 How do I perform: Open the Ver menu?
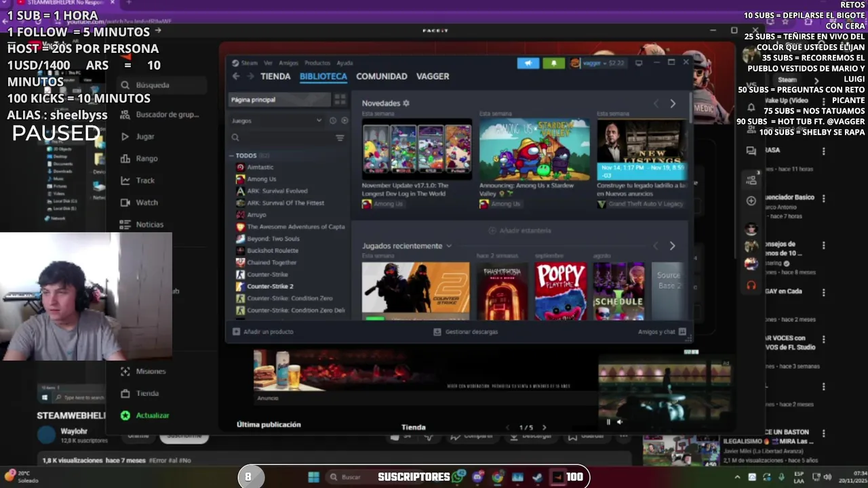click(269, 63)
